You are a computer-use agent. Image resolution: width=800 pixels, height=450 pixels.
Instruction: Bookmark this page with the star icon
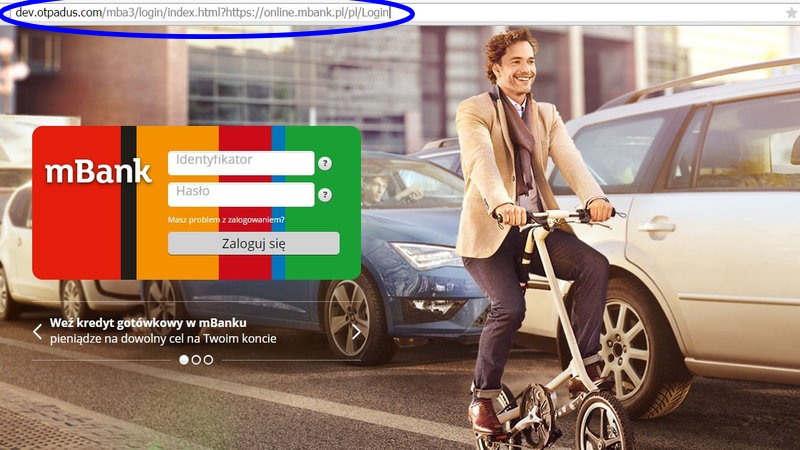(791, 13)
